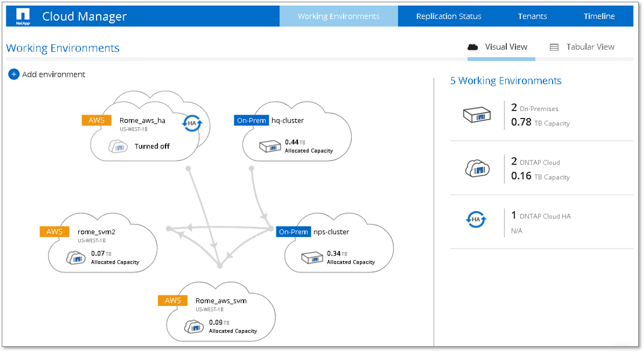Select the Rome_aws_ha environment name
This screenshot has height=352, width=644.
[142, 120]
